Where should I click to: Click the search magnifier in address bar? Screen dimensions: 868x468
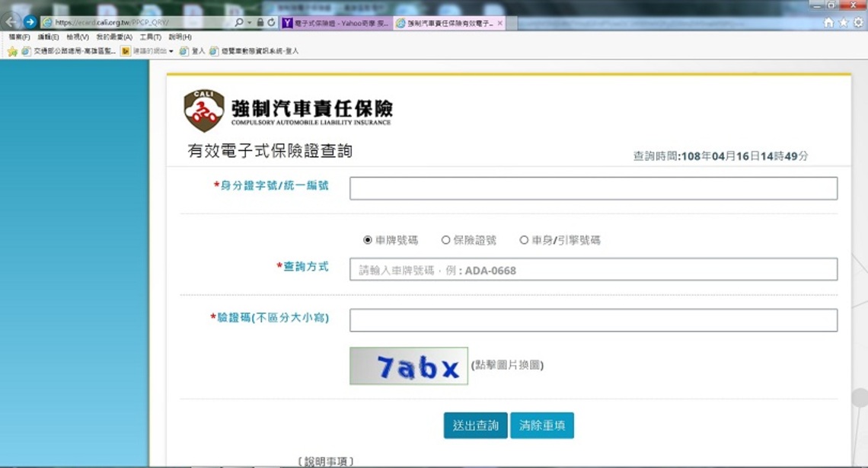(238, 22)
